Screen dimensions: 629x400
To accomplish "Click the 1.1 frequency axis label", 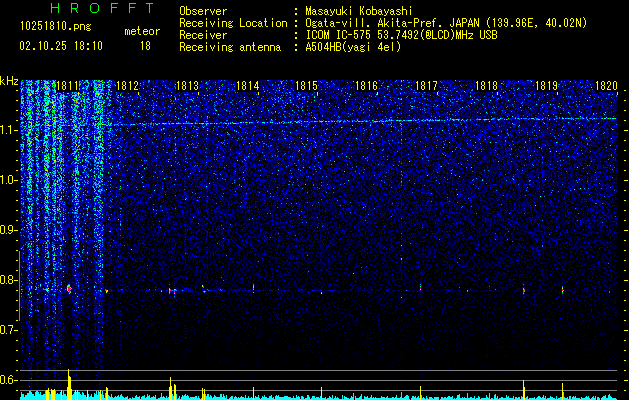I will pos(7,131).
